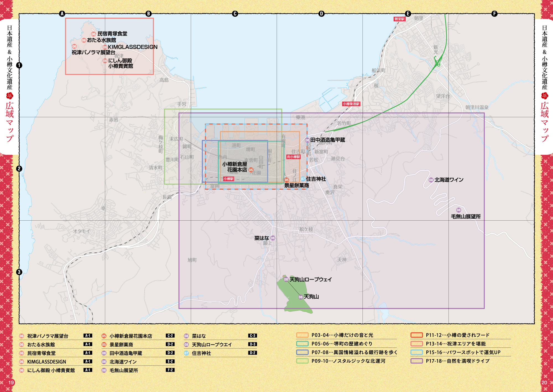Click page number 20 at bottom right
The height and width of the screenshot is (392, 553).
pos(544,383)
